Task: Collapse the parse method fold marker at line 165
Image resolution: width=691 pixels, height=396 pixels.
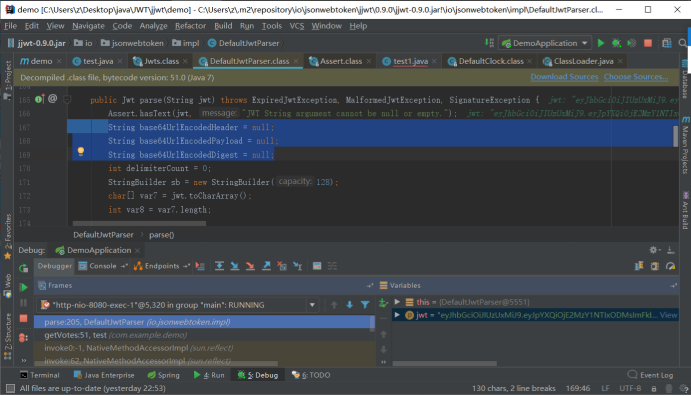Action: pos(67,100)
